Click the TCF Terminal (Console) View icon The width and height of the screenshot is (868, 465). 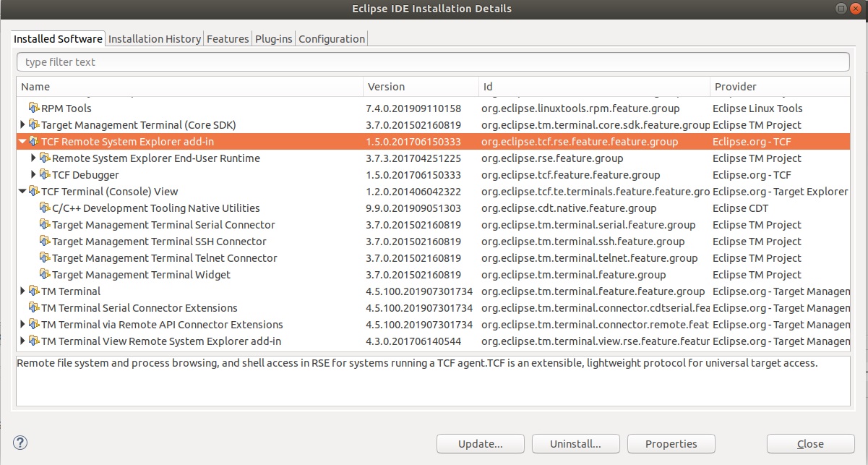point(33,192)
